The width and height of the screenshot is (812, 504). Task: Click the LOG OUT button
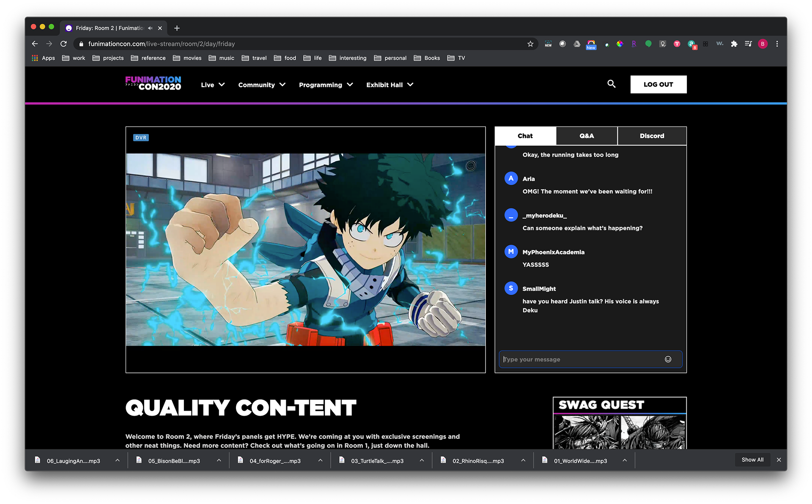658,85
